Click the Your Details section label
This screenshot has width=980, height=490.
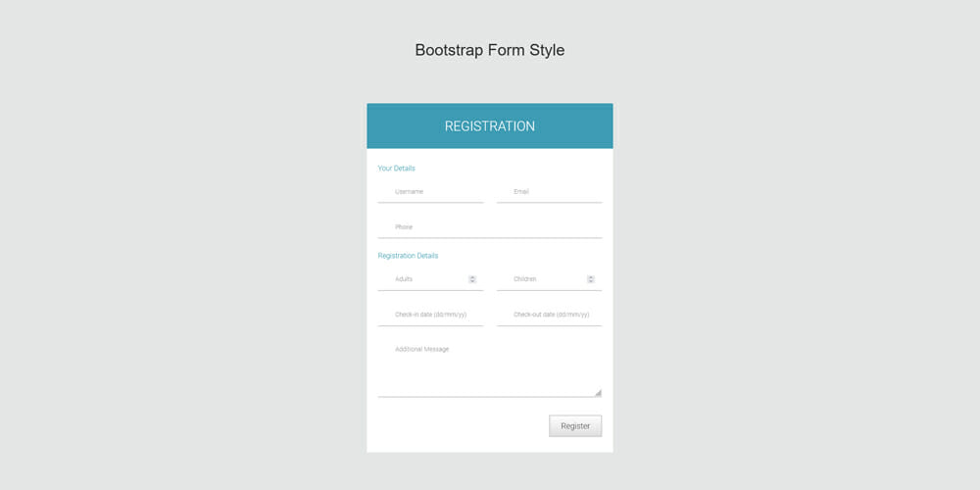397,169
